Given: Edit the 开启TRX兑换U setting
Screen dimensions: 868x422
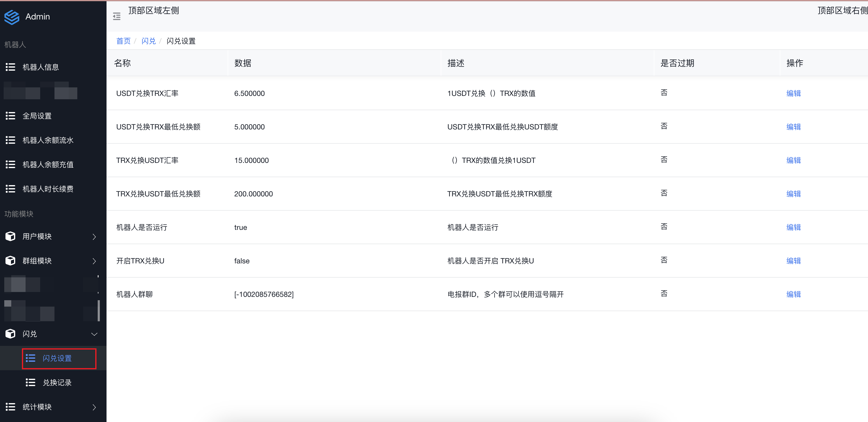Looking at the screenshot, I should click(x=793, y=261).
